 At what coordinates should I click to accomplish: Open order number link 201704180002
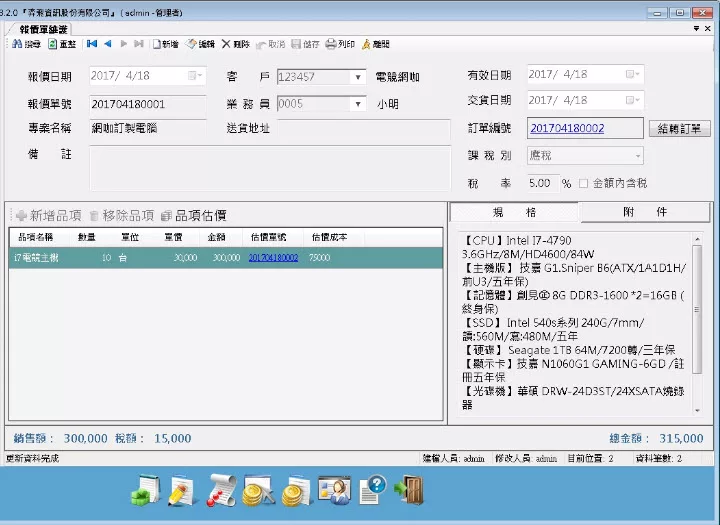[x=566, y=129]
